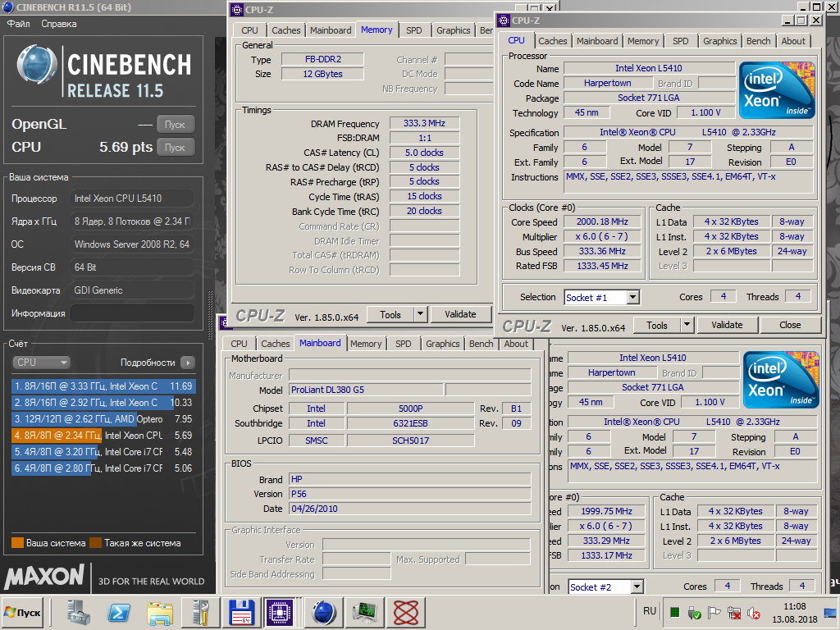
Task: Click BIOS date field 04/26/2010
Action: [x=410, y=509]
